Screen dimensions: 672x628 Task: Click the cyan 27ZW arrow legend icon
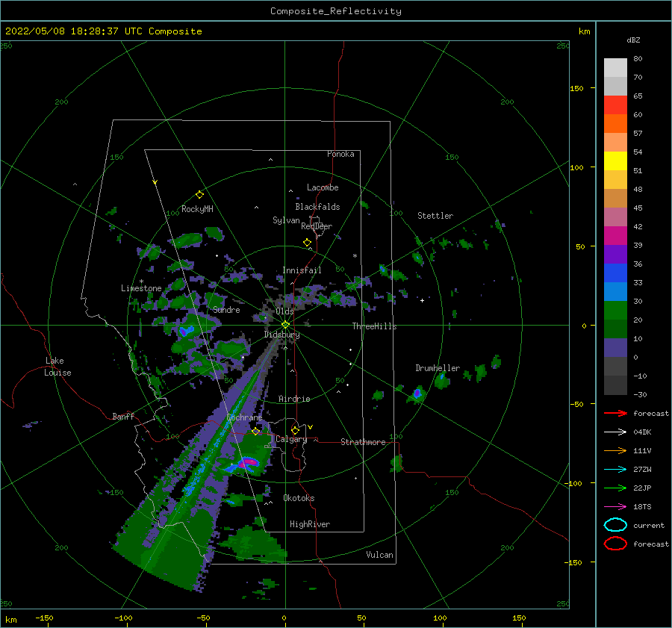point(615,470)
